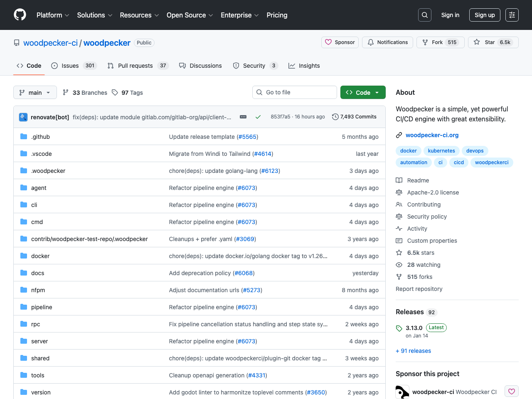Screen dimensions: 532x399
Task: Click the verified commit checkmark
Action: click(x=258, y=117)
